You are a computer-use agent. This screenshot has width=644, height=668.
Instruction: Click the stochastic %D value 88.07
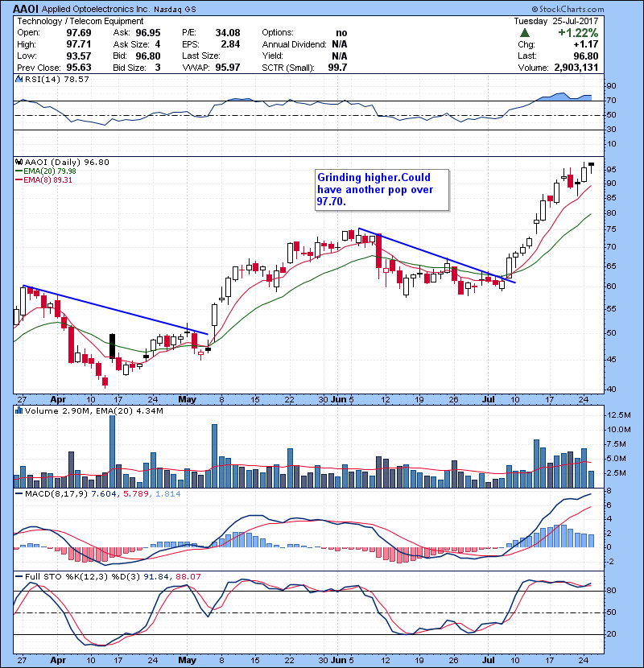[x=188, y=577]
